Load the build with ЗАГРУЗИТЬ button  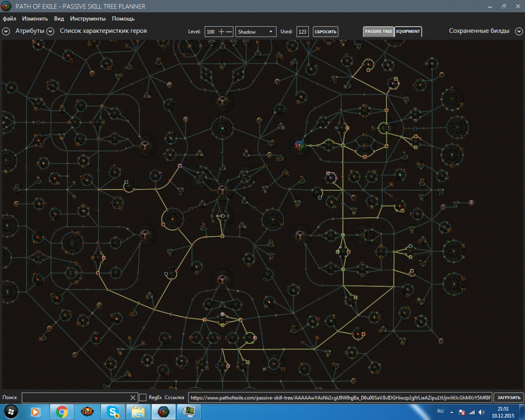508,398
